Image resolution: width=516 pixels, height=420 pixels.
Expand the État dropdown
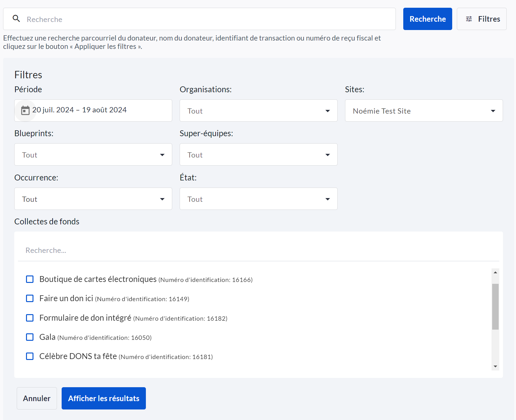click(x=258, y=199)
